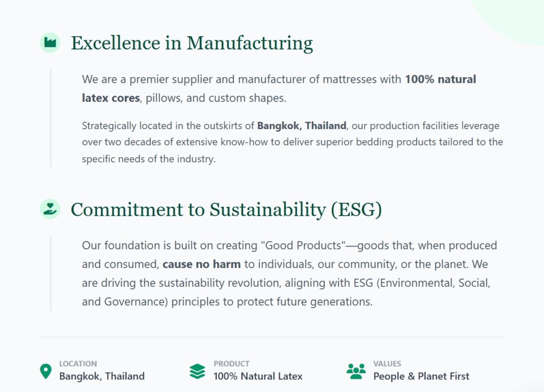The width and height of the screenshot is (544, 392).
Task: Click bold "Bangkok, Thailand" in the manufacturing paragraph
Action: pyautogui.click(x=302, y=126)
